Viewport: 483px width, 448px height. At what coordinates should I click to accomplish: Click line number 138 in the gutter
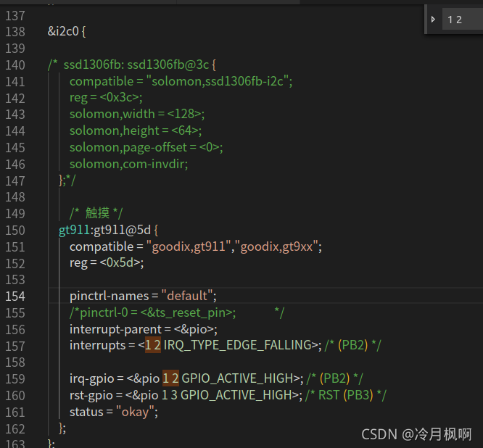(x=15, y=32)
